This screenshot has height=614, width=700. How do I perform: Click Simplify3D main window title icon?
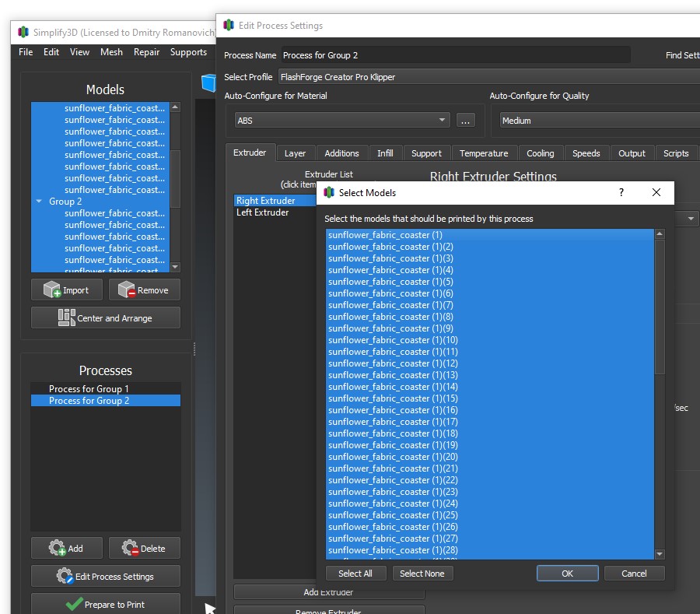click(23, 32)
